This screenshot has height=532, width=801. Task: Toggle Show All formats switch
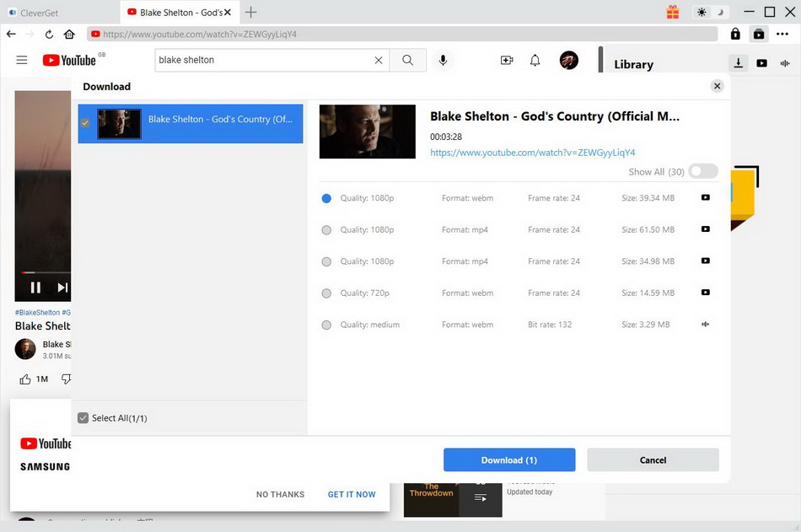click(702, 171)
